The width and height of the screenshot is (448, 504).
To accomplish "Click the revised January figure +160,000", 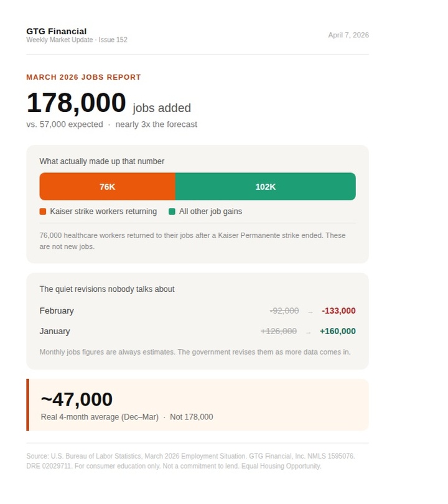I will (337, 331).
